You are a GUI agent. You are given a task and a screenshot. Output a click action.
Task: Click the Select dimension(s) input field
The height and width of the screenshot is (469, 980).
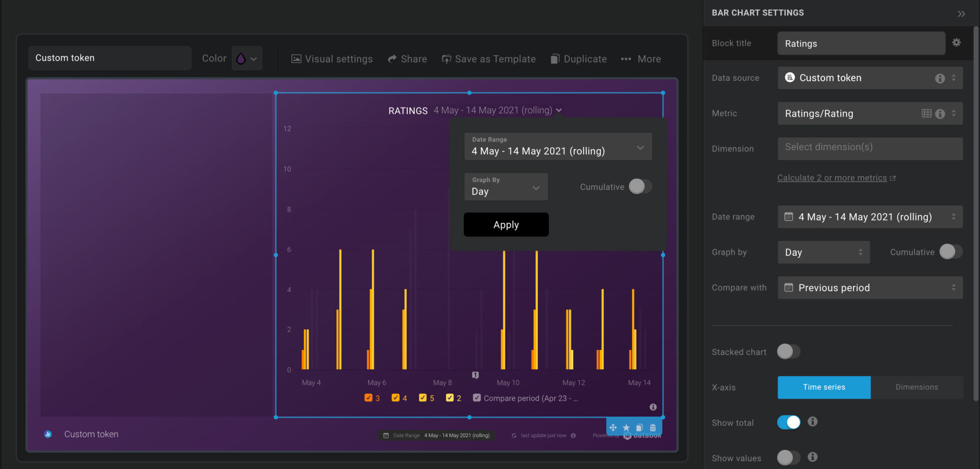point(869,148)
